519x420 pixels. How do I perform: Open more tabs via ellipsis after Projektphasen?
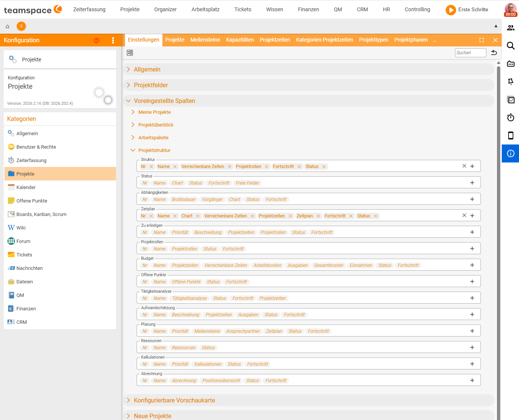pos(434,40)
